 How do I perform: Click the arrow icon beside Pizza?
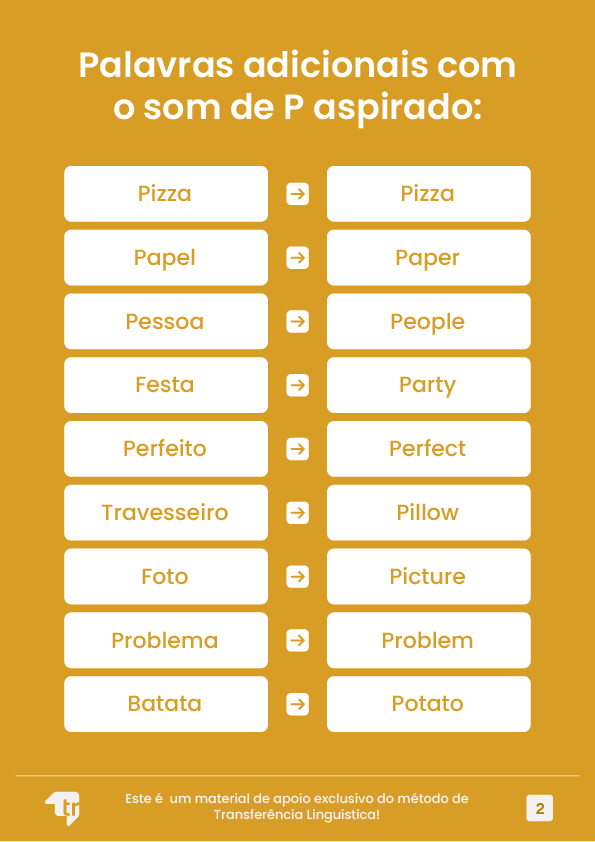pyautogui.click(x=298, y=194)
